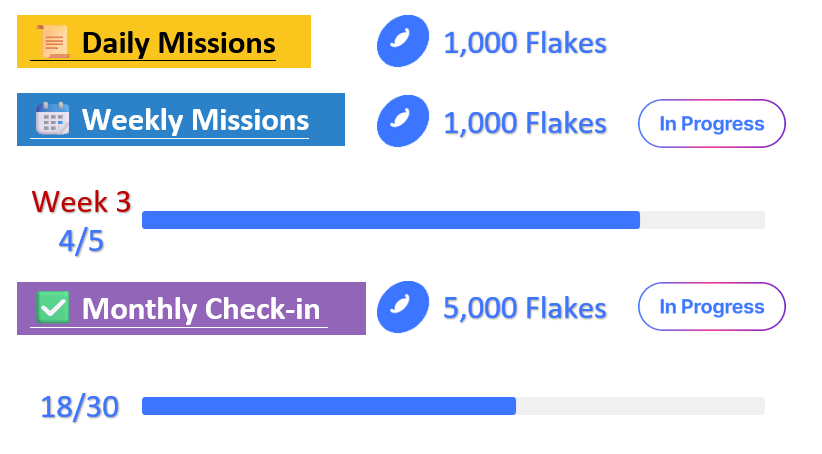The image size is (822, 454).
Task: Click the unfilled gray end of monthly progress bar
Action: point(640,405)
